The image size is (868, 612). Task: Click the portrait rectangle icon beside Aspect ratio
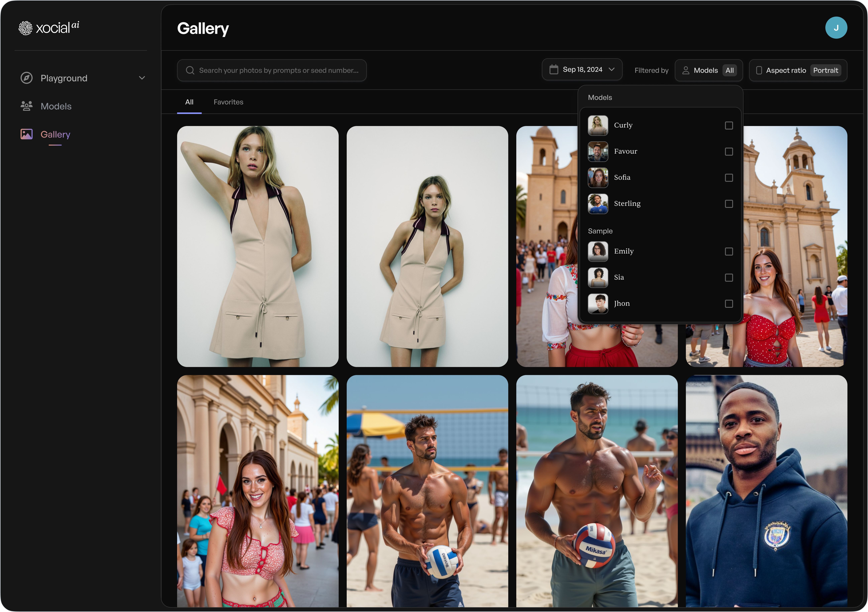pyautogui.click(x=759, y=70)
